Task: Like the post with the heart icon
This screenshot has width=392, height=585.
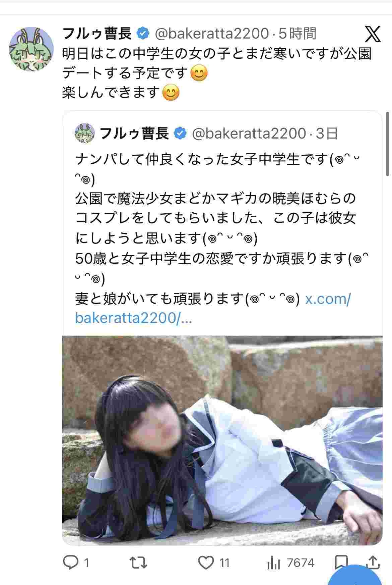Action: pyautogui.click(x=206, y=562)
